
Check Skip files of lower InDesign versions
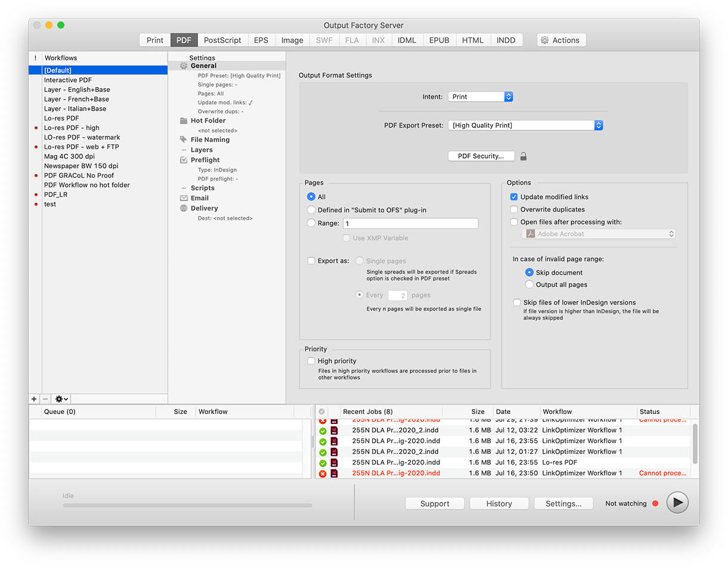516,302
